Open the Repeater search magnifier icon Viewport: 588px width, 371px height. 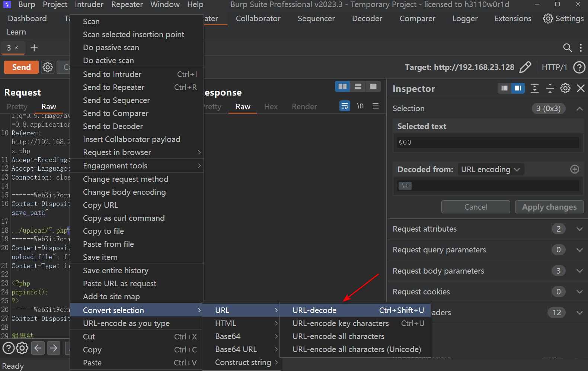tap(567, 48)
